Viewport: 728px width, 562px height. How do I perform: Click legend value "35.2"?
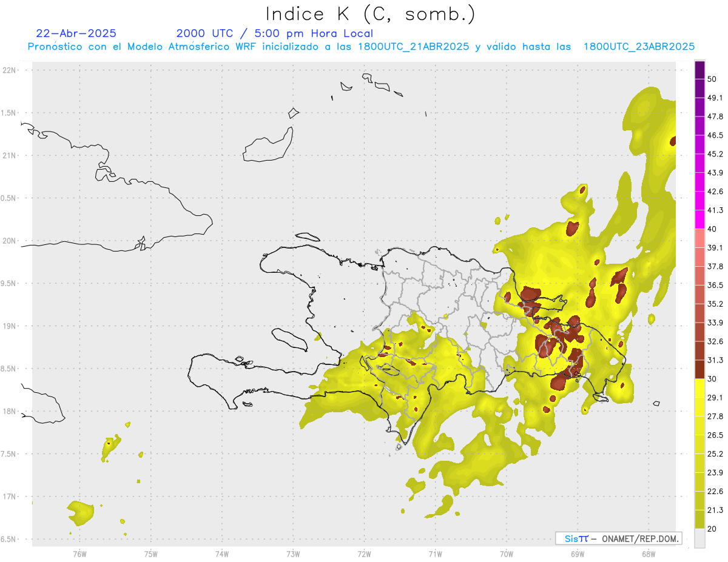click(715, 304)
